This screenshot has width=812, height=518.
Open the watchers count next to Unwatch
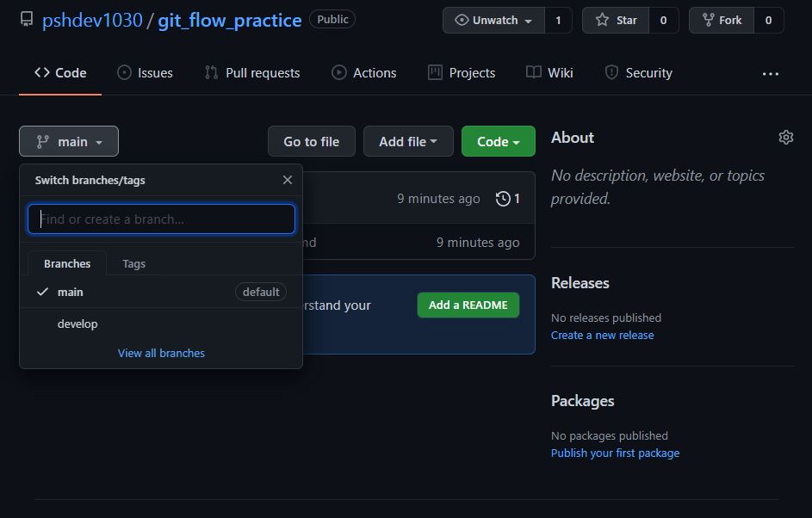[558, 20]
